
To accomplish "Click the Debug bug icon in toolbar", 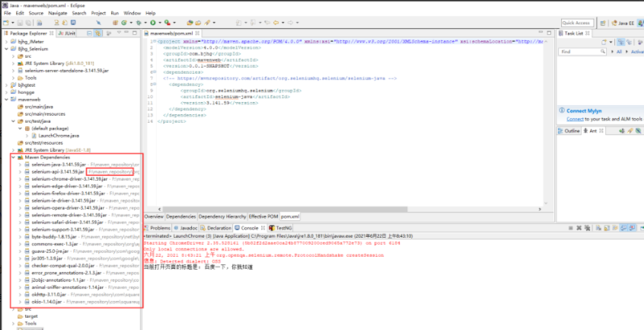I will pos(139,23).
